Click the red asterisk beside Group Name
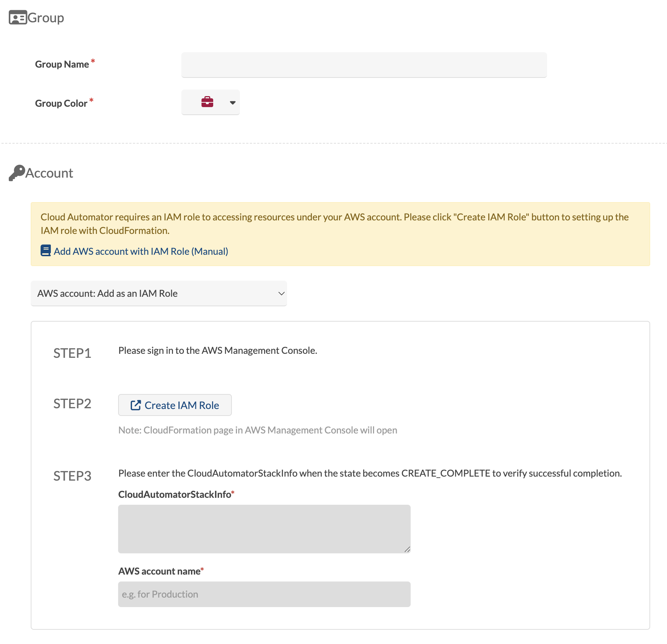This screenshot has width=667, height=644. pos(93,61)
